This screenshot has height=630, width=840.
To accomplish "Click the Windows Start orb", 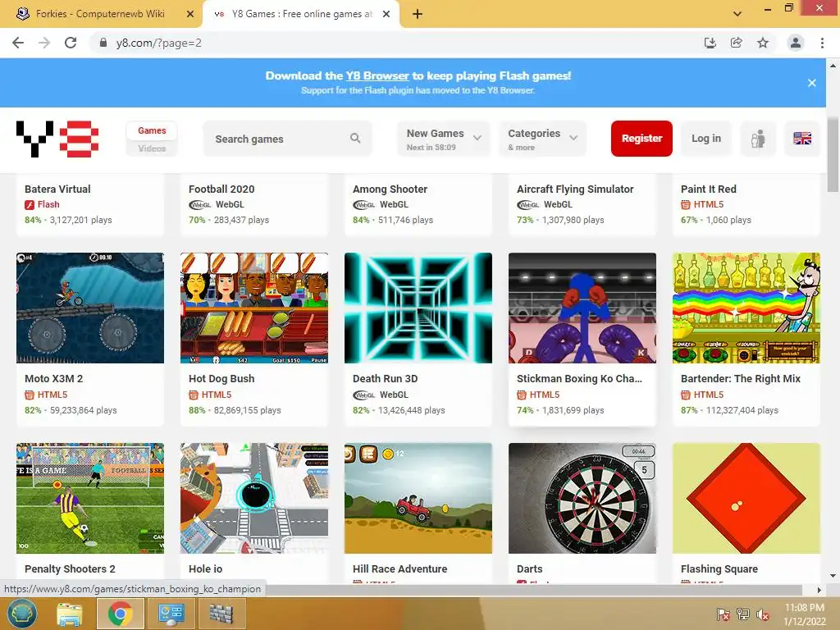I will (x=22, y=614).
